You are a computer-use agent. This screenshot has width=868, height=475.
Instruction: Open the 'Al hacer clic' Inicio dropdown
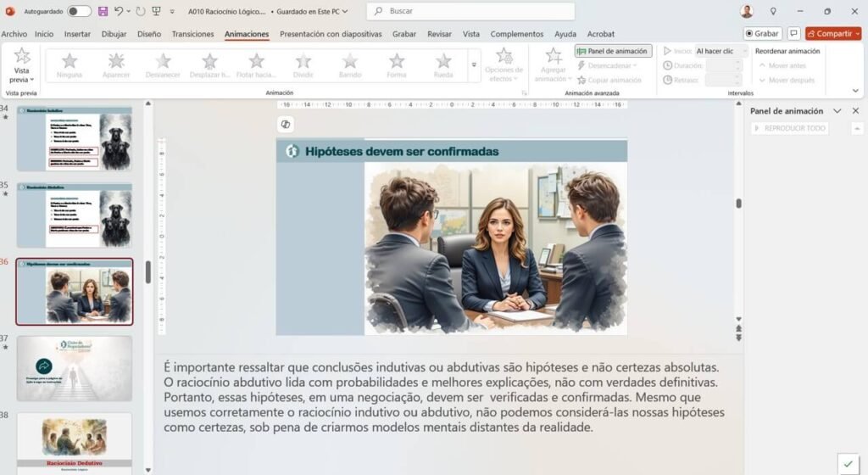721,51
